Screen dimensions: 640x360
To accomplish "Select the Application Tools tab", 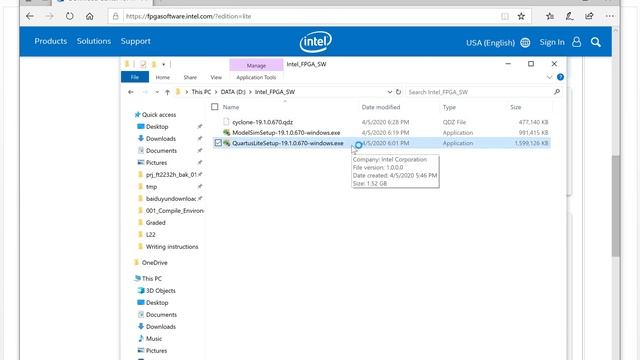I will (256, 77).
